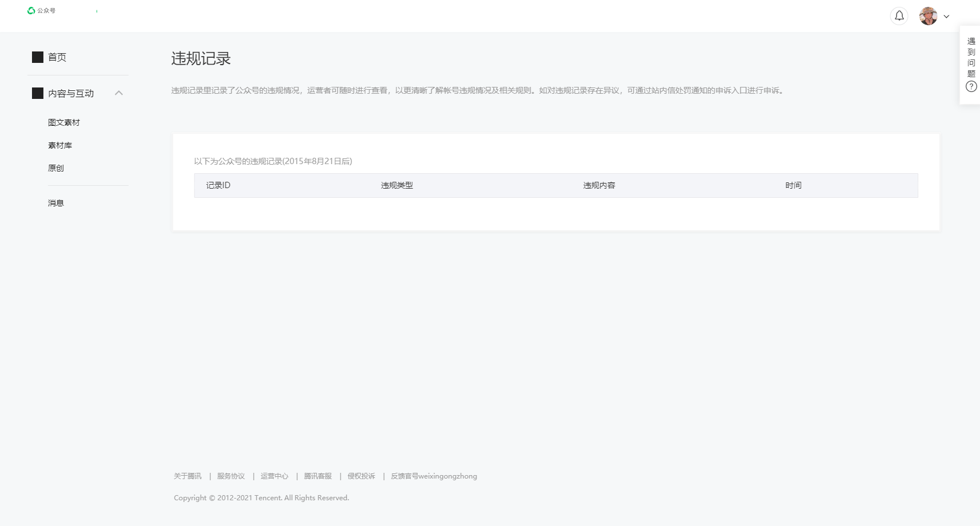Click the 内容与互动 square icon
Screen dimensions: 980x526
(x=38, y=93)
